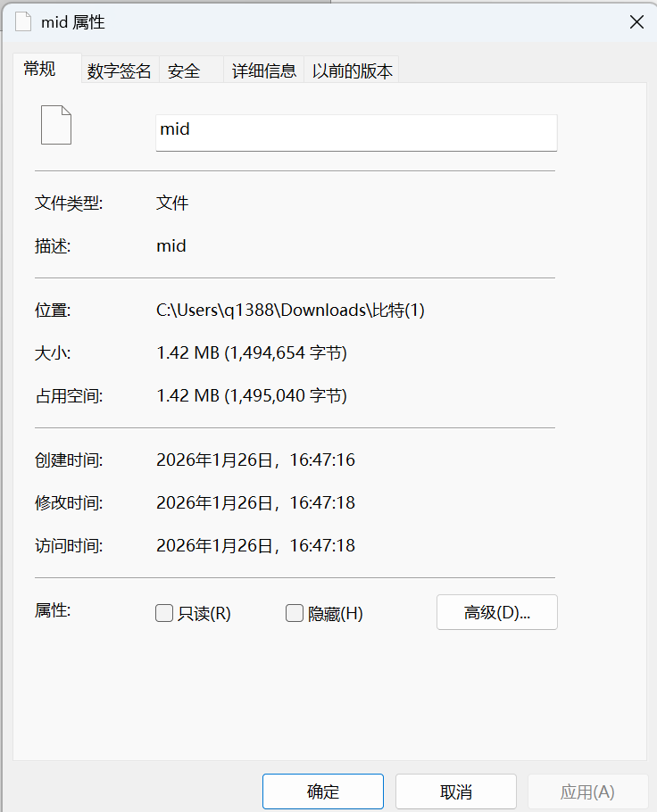Click the file name field containing mid
The width and height of the screenshot is (657, 812).
355,130
